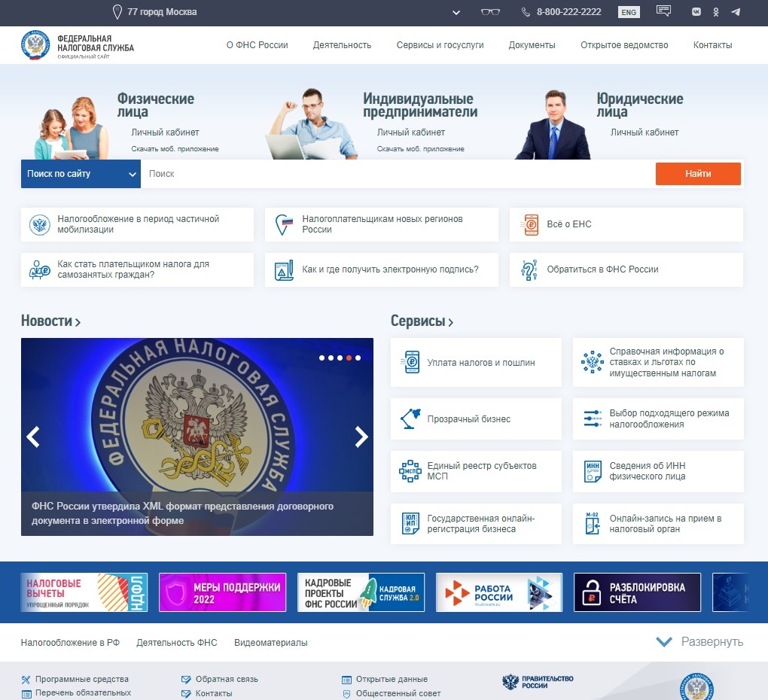
Task: Open 'Личный кабинет' under Юридические лица
Action: (645, 132)
